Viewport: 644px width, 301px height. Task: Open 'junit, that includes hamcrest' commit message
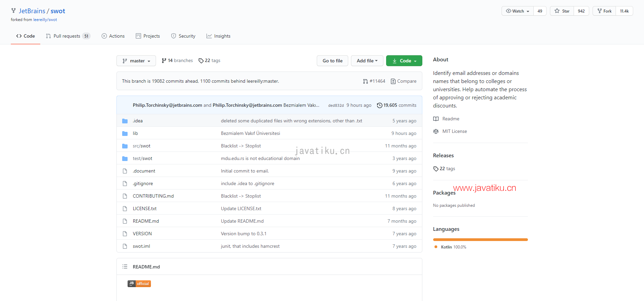tap(250, 246)
